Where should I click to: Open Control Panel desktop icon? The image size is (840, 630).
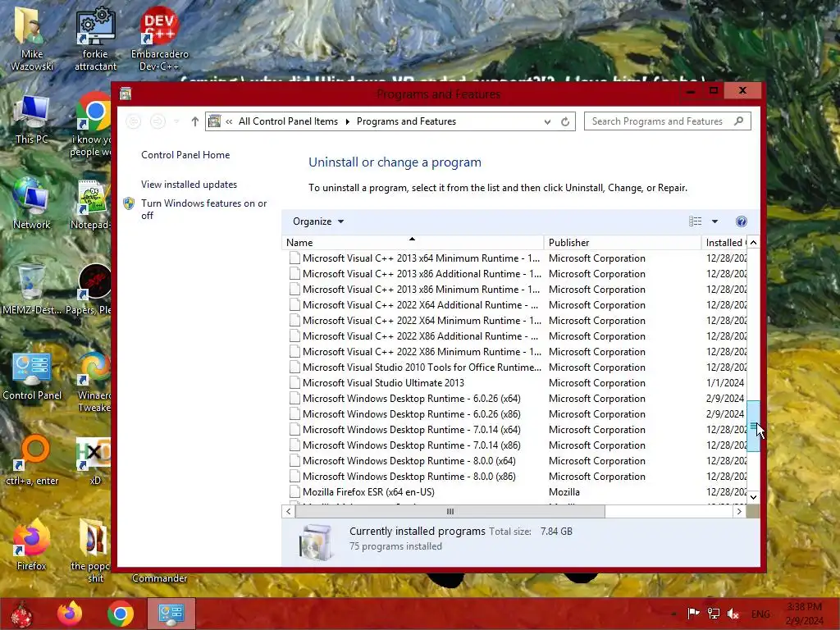click(x=32, y=376)
